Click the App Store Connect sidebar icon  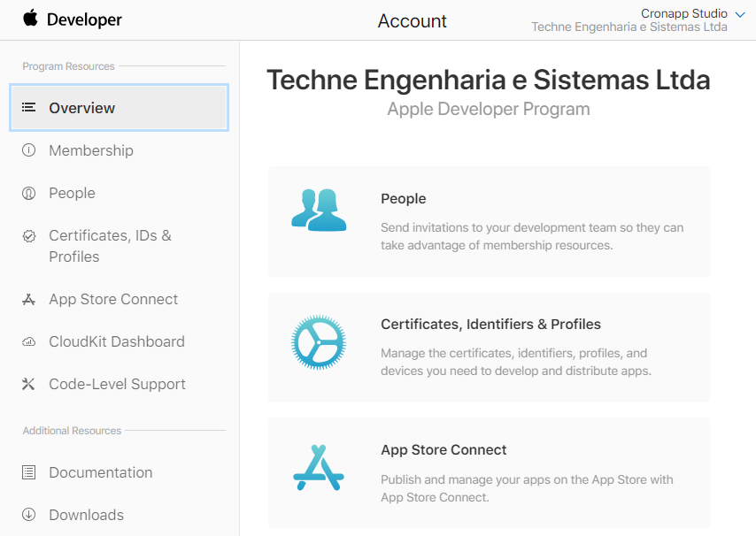[29, 300]
